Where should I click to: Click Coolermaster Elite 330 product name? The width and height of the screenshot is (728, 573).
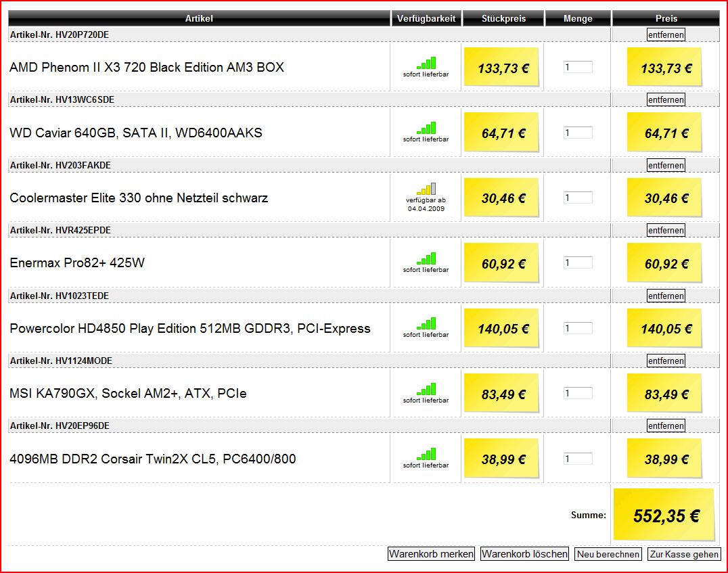pos(139,198)
